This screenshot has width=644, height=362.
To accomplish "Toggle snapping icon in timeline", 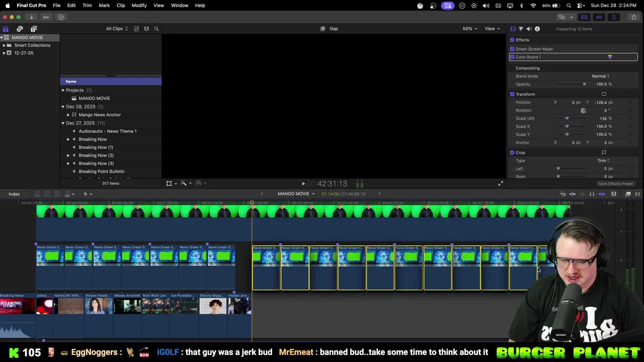I will (602, 194).
